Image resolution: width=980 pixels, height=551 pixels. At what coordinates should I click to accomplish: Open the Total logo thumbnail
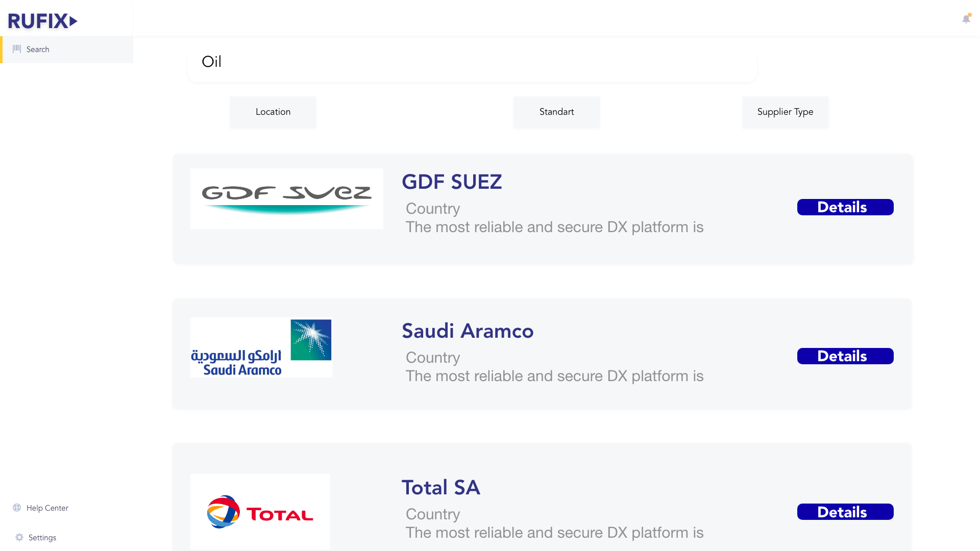click(x=260, y=511)
